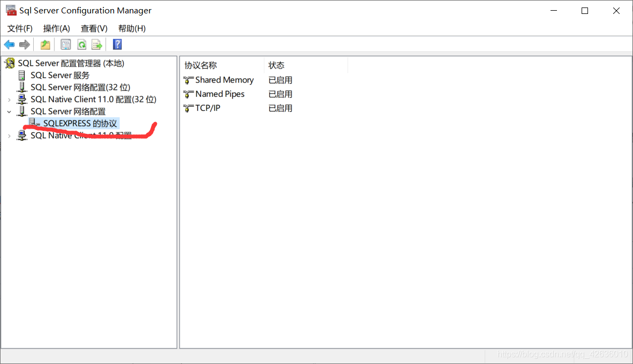
Task: Select SQL Server 配置管理器 (本地) root node
Action: (x=71, y=63)
